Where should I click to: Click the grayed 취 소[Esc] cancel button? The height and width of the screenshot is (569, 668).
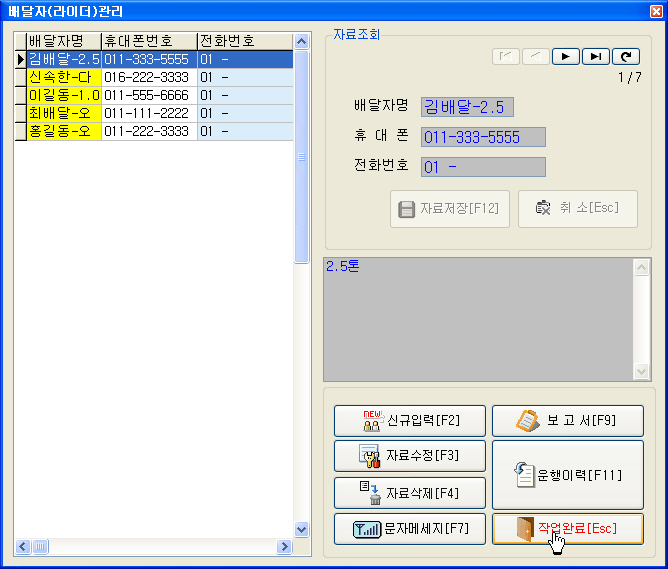coord(578,209)
